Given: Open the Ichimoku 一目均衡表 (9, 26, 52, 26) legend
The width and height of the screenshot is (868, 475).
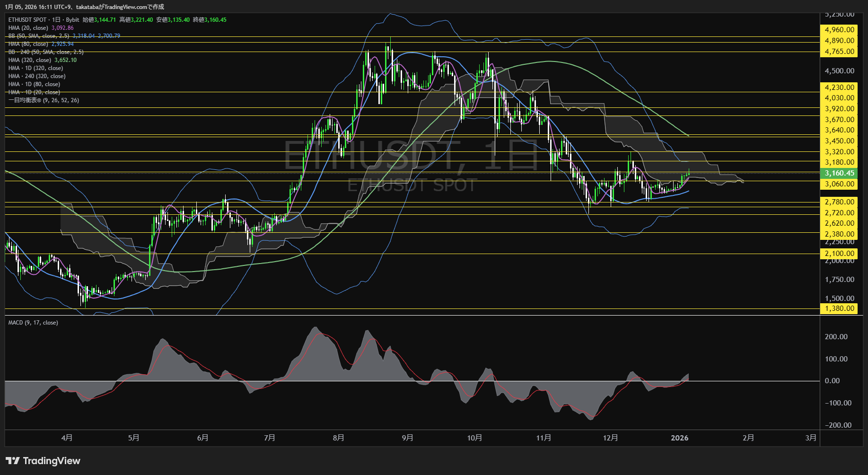Looking at the screenshot, I should coord(44,100).
